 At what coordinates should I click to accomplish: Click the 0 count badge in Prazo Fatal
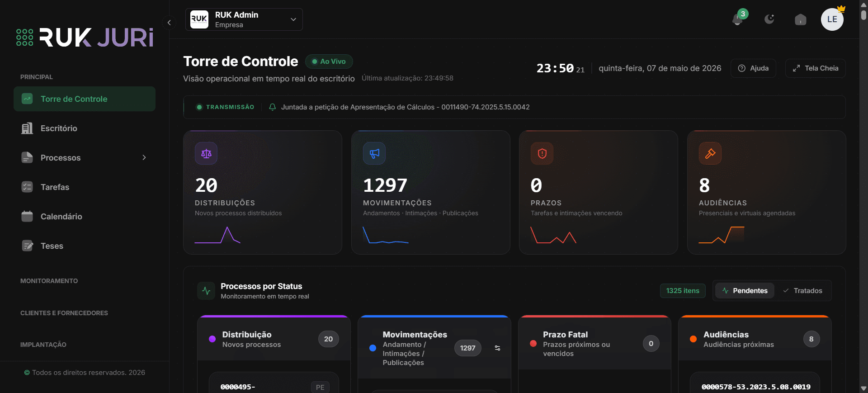[651, 344]
